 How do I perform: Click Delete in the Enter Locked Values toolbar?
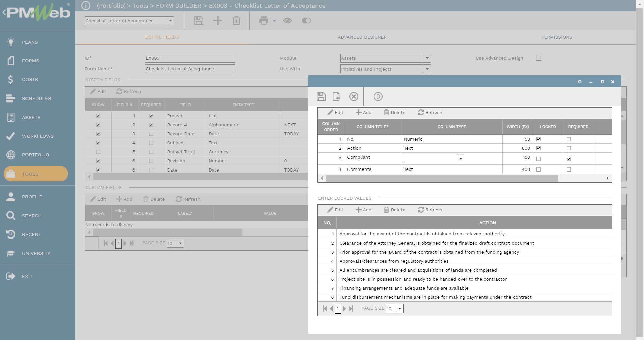click(394, 210)
